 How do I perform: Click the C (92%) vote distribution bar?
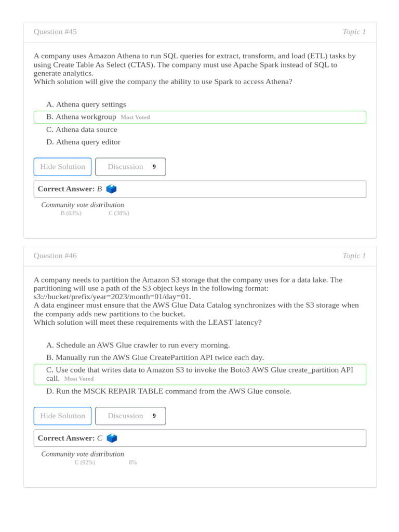point(85,462)
